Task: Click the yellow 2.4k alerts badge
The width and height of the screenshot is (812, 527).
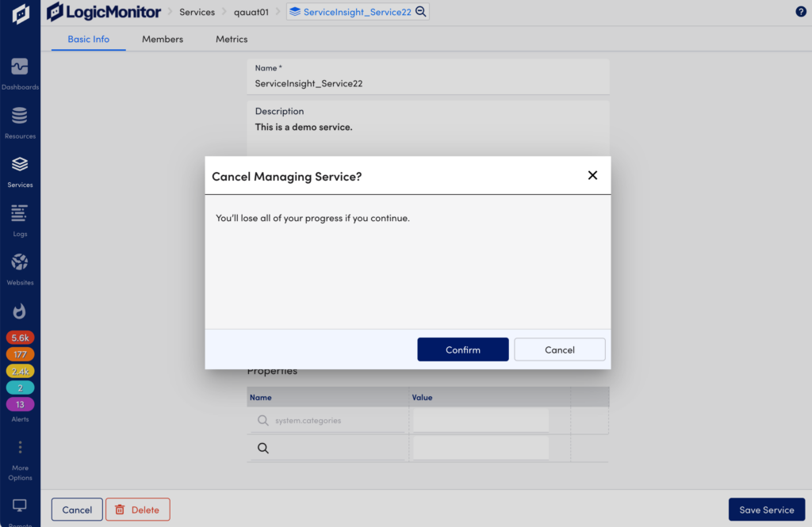Action: (x=20, y=371)
